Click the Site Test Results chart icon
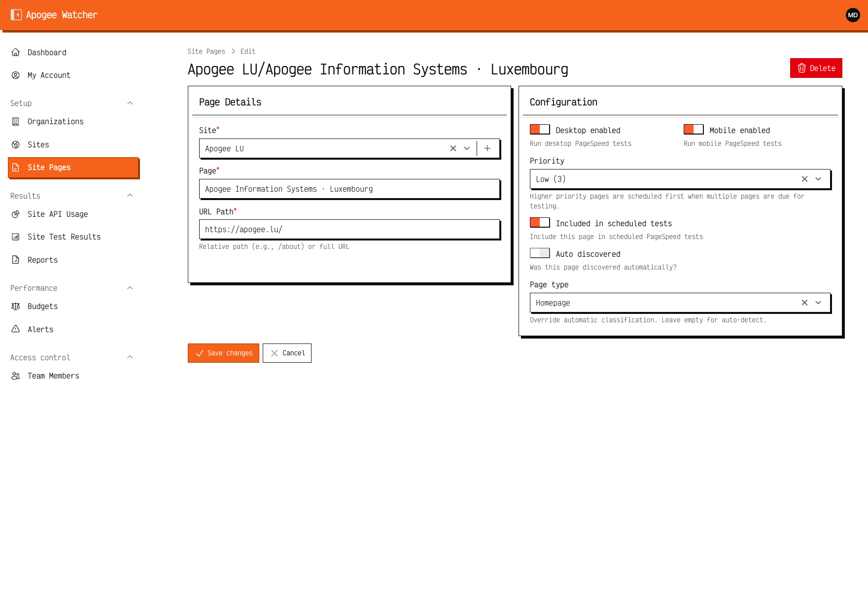868x616 pixels. click(x=16, y=237)
